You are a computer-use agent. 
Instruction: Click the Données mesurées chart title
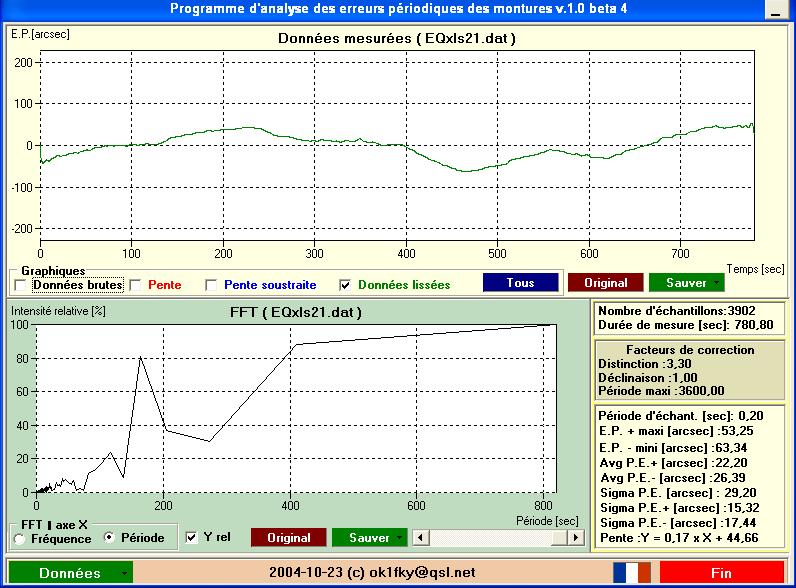click(396, 39)
